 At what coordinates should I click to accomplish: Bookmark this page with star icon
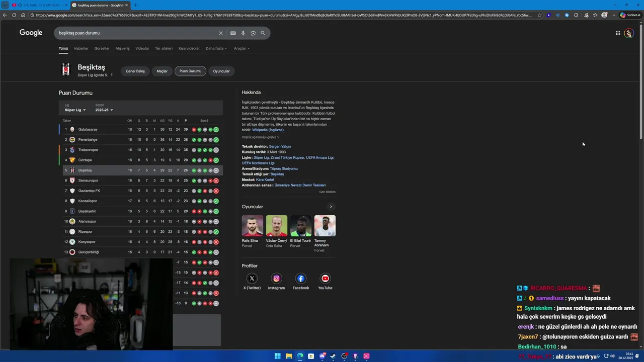(540, 15)
